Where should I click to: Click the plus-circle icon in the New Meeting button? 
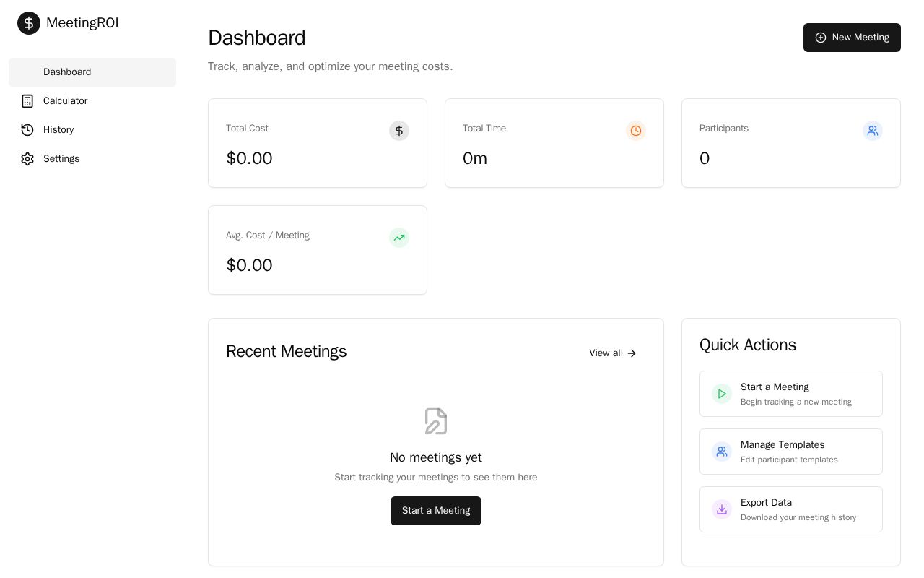(821, 38)
